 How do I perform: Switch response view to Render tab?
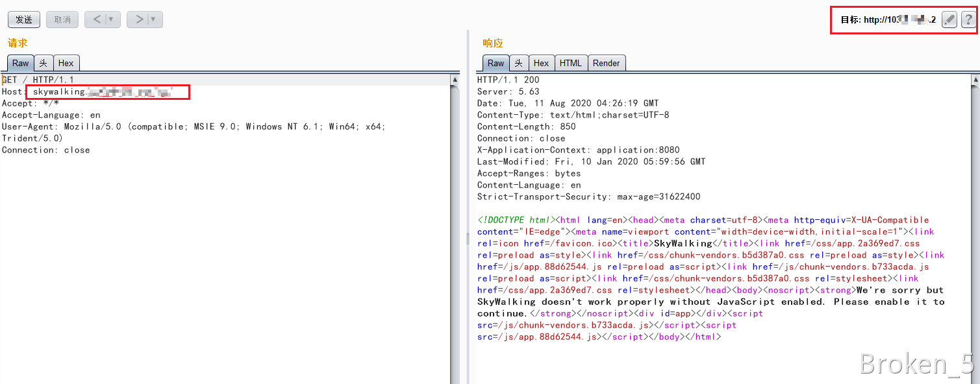606,63
